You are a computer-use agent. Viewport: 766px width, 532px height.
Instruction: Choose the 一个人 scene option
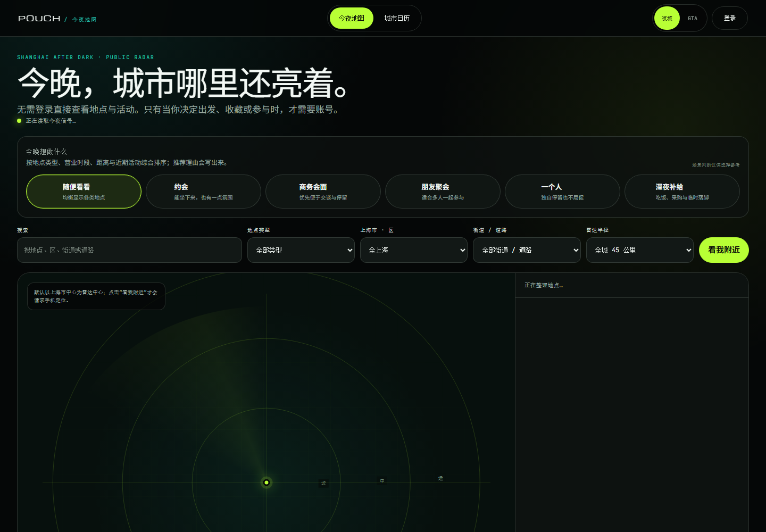[562, 192]
